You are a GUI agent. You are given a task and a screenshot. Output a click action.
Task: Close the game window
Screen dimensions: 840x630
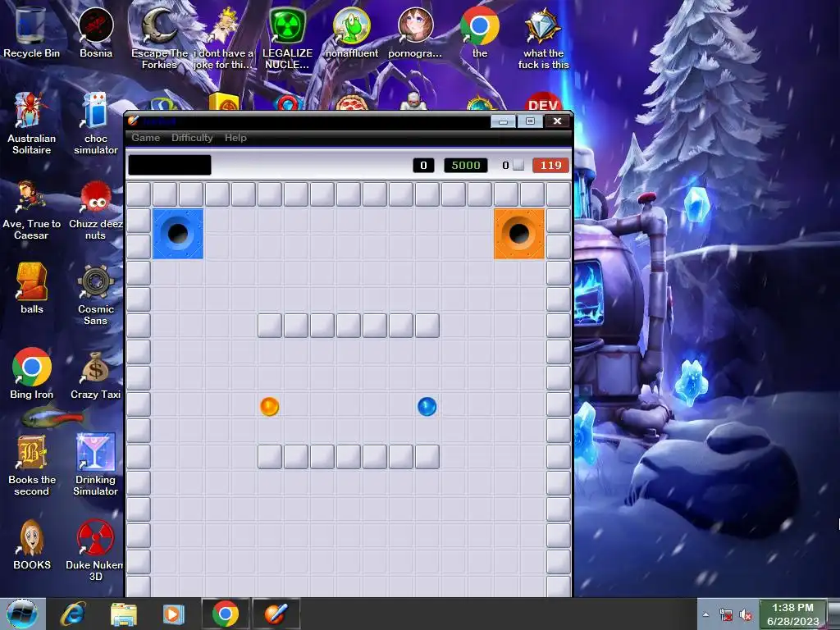557,121
